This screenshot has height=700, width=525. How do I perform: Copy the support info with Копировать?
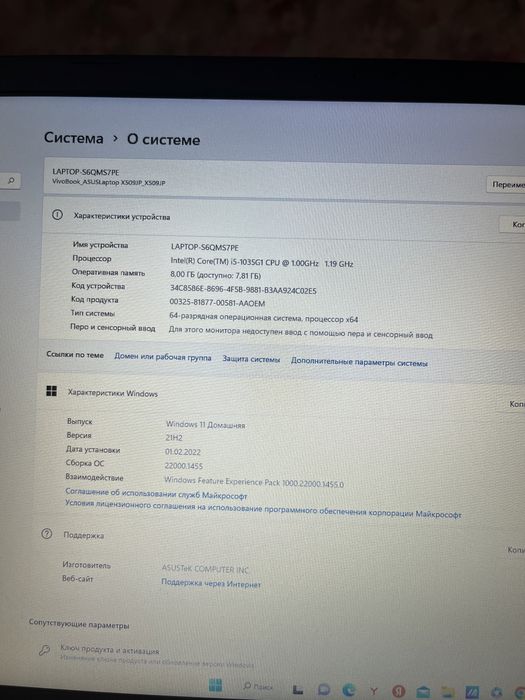(515, 550)
